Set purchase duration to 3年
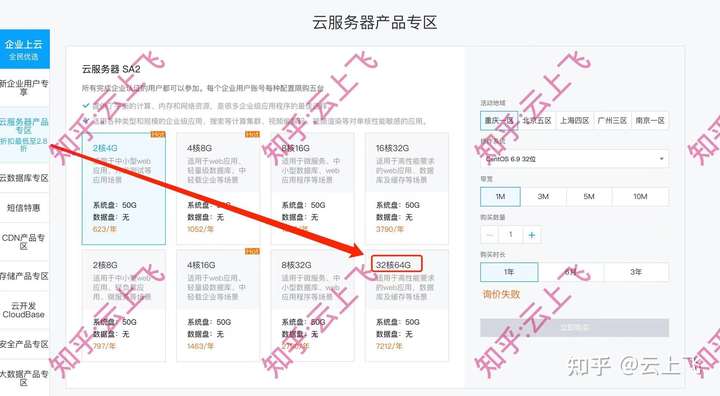 636,272
